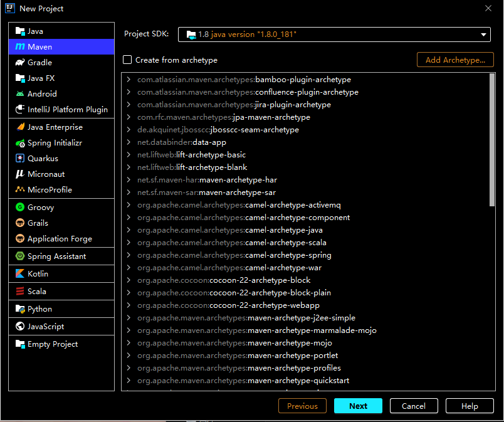Screen dimensions: 504x422
Task: Click the MicroProfile icon
Action: (x=20, y=189)
